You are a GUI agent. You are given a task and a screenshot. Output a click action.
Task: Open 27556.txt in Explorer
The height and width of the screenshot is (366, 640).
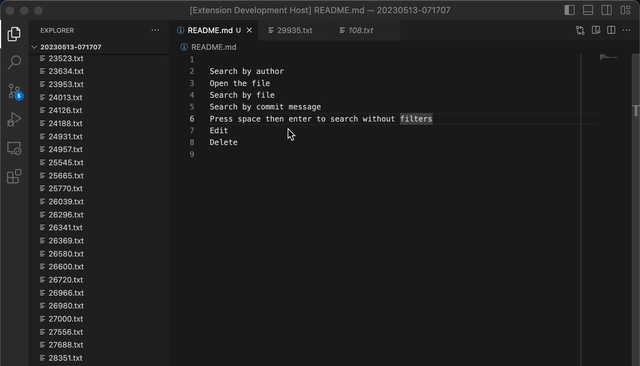coord(99,332)
